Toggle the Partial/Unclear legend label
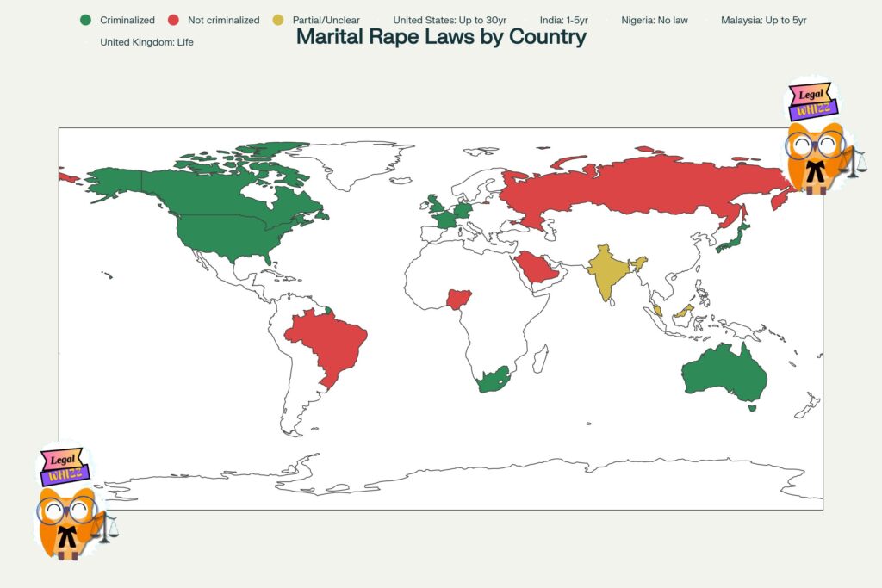882x588 pixels. (326, 20)
